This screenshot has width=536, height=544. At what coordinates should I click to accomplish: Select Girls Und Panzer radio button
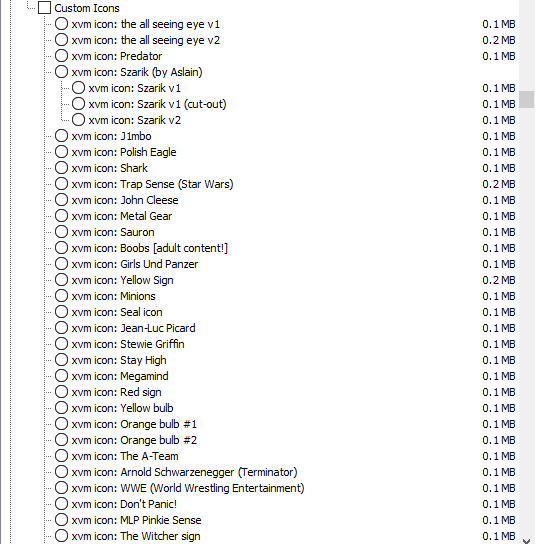(61, 264)
